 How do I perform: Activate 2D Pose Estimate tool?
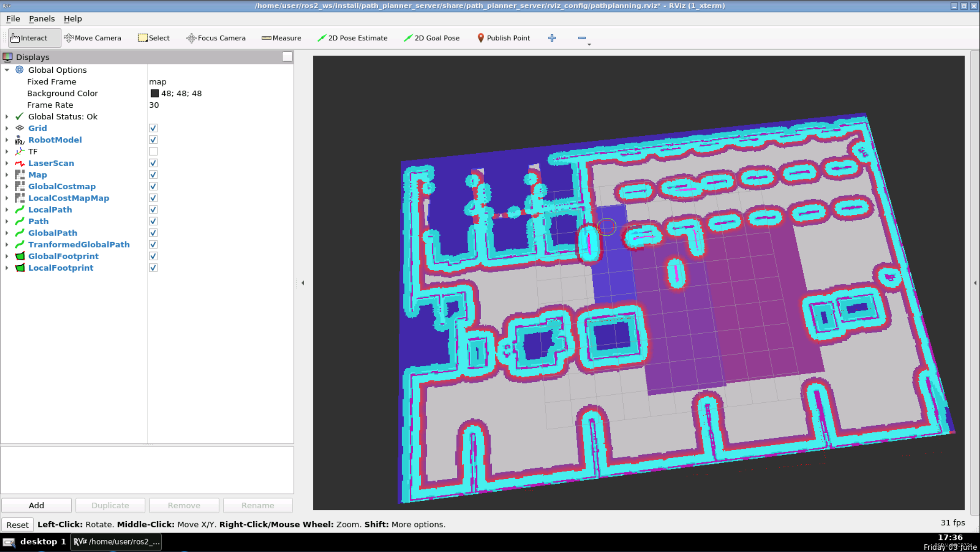point(352,38)
